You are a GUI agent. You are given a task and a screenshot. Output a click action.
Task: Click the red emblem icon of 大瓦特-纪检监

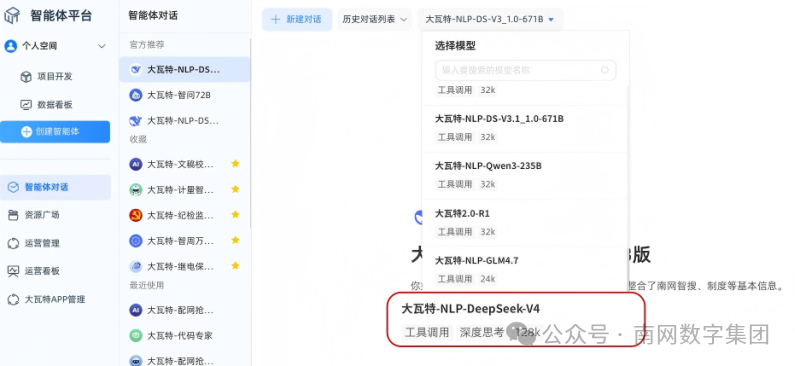135,215
